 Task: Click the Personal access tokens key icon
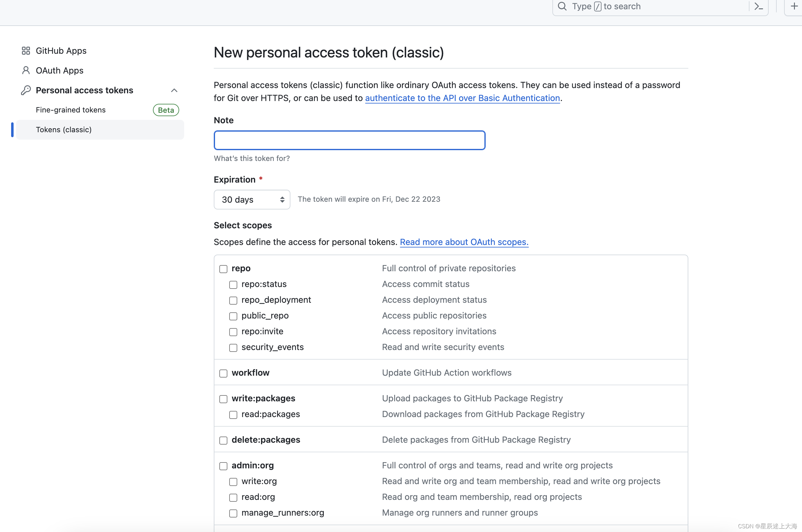pos(26,90)
